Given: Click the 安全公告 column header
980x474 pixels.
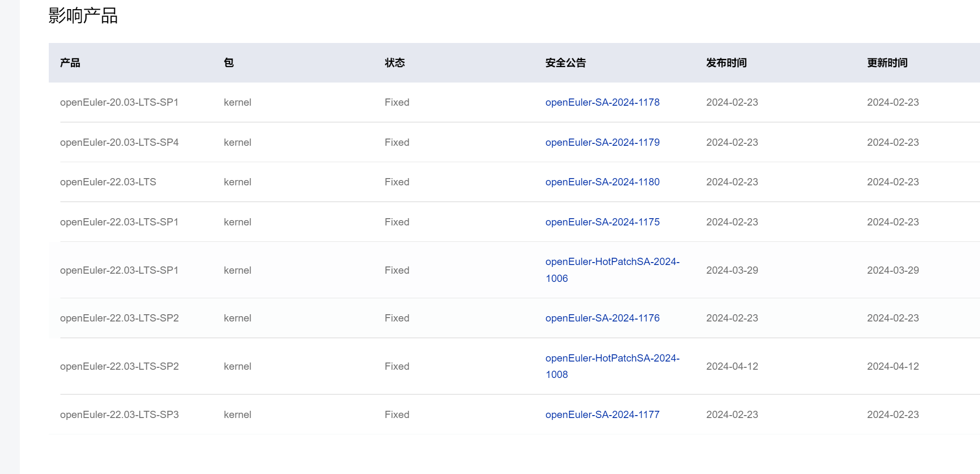Looking at the screenshot, I should 565,63.
